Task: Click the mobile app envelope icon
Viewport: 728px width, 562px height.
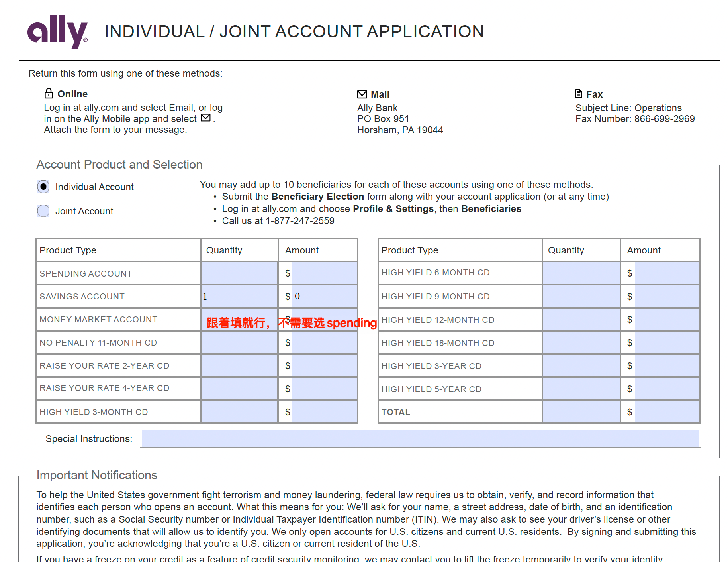Action: (x=205, y=118)
